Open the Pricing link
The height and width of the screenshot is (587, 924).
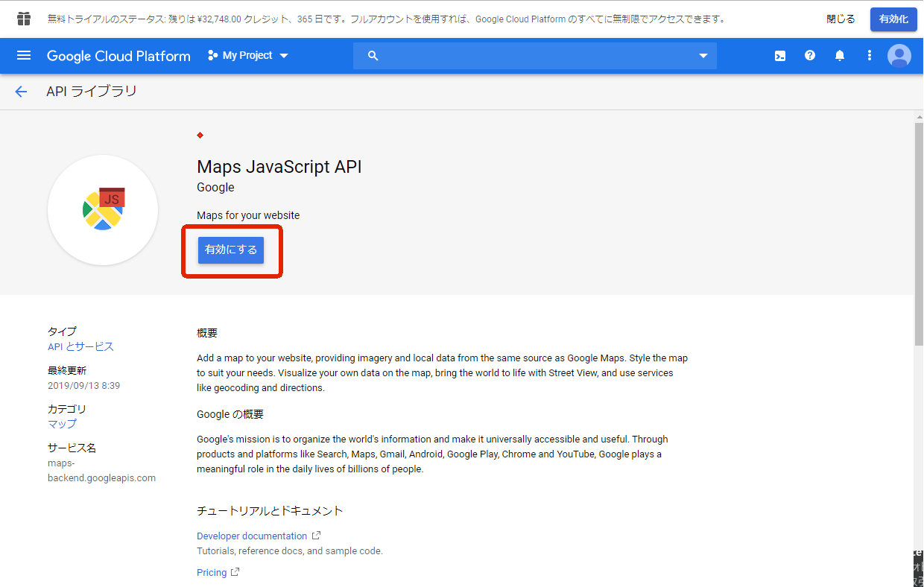click(x=212, y=572)
